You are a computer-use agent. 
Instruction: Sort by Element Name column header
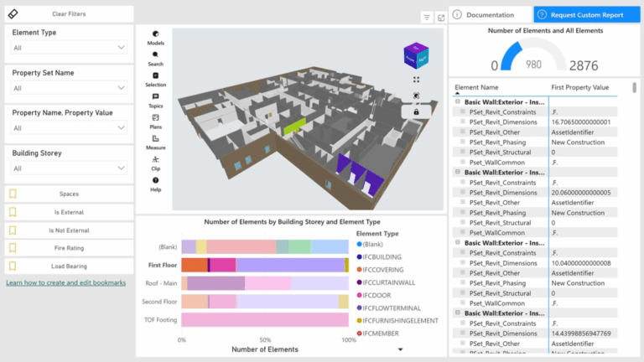click(x=476, y=87)
